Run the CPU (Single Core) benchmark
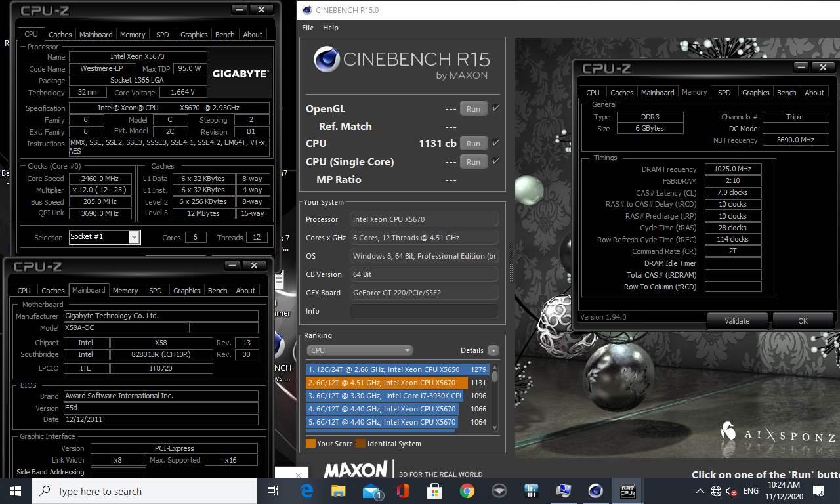This screenshot has height=504, width=840. click(x=473, y=161)
